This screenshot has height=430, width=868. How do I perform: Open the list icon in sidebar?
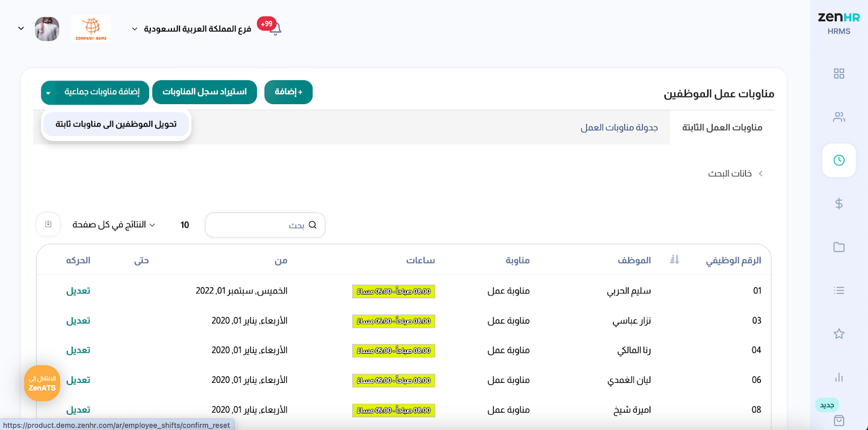click(x=839, y=291)
